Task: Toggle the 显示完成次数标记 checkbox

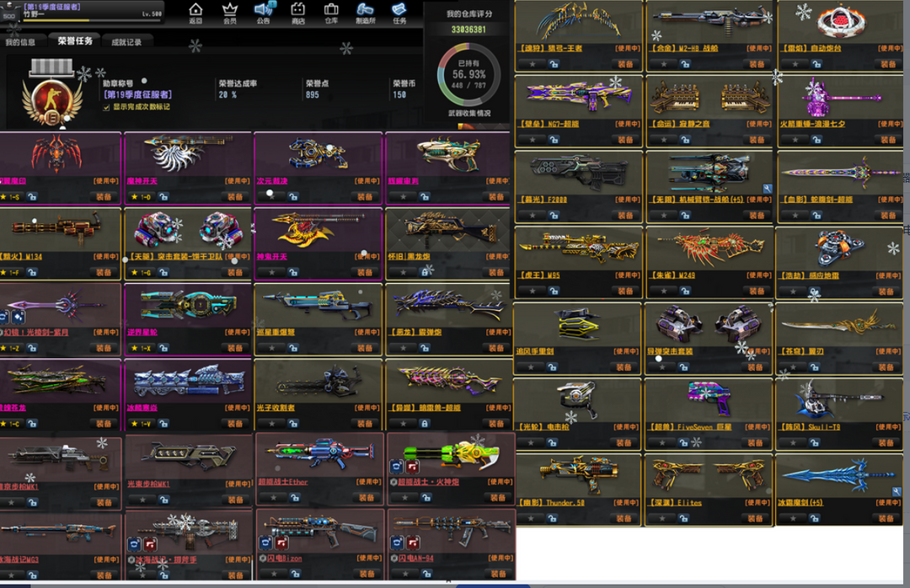Action: pos(105,107)
